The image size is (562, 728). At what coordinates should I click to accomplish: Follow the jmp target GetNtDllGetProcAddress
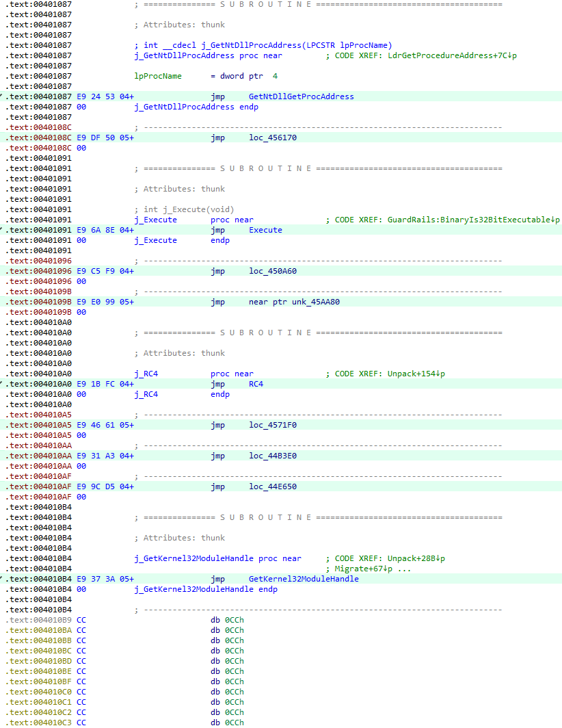(x=301, y=96)
